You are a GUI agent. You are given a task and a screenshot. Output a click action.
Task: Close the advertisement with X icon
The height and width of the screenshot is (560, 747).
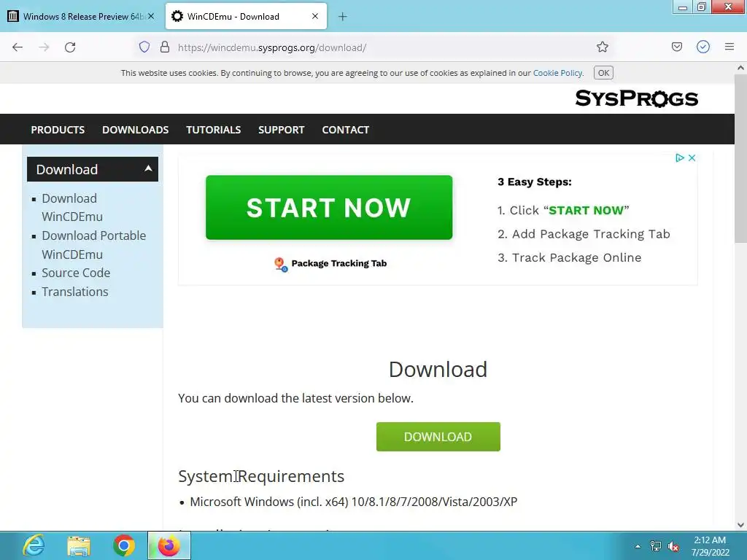[x=692, y=157]
